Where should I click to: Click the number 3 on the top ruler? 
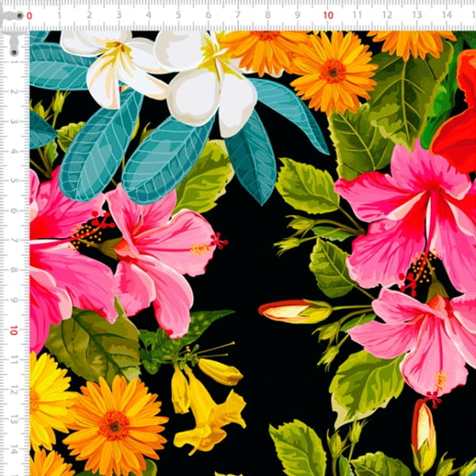(119, 15)
